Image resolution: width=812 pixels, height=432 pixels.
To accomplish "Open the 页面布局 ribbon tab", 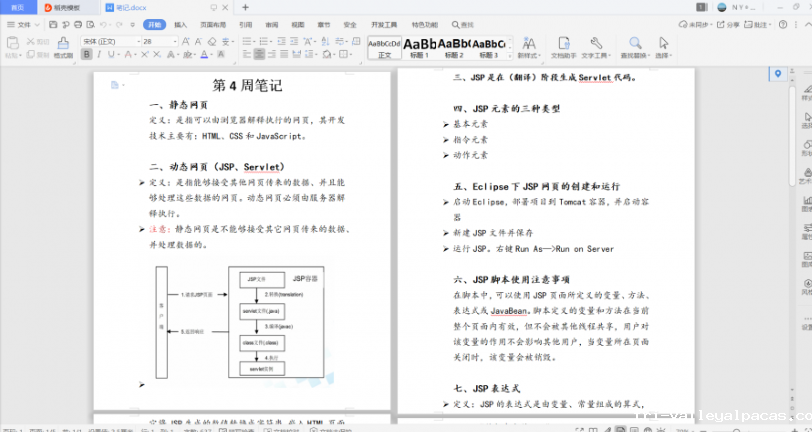I will point(212,24).
